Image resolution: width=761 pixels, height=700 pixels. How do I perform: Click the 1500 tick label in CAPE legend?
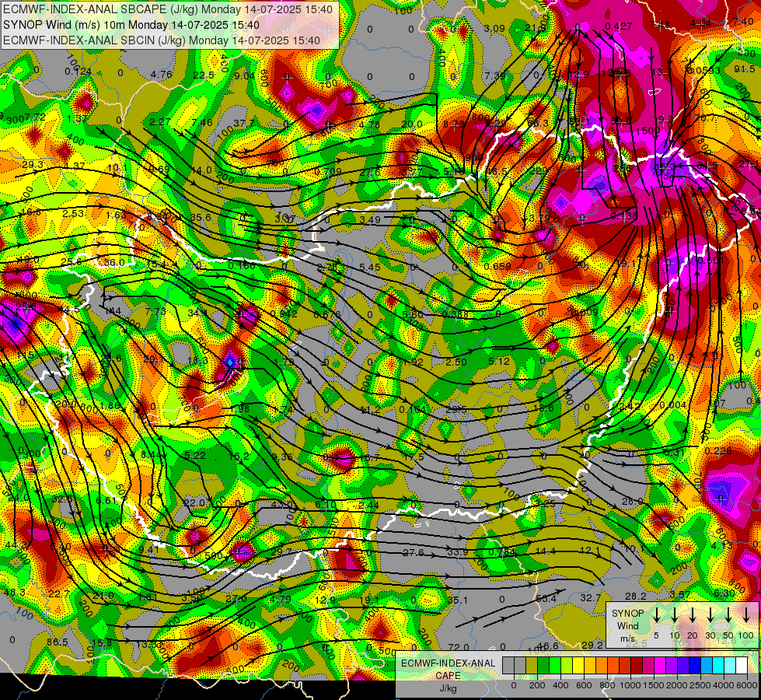click(x=654, y=685)
